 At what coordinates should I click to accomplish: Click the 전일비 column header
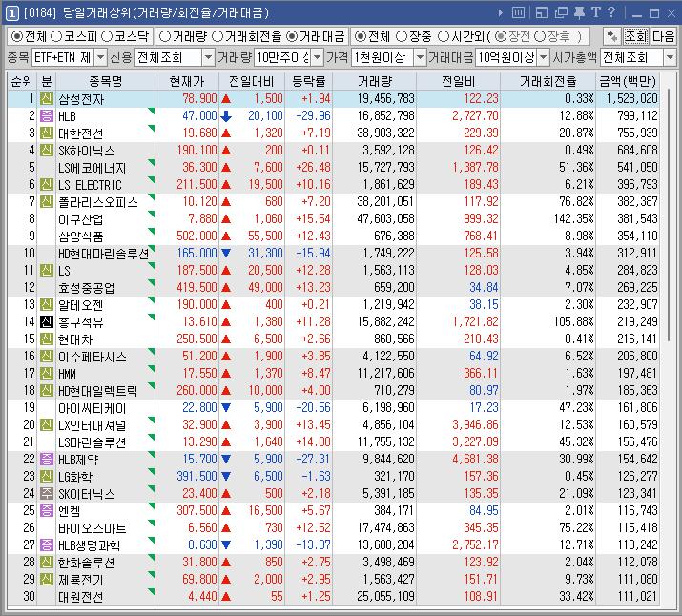coord(458,81)
